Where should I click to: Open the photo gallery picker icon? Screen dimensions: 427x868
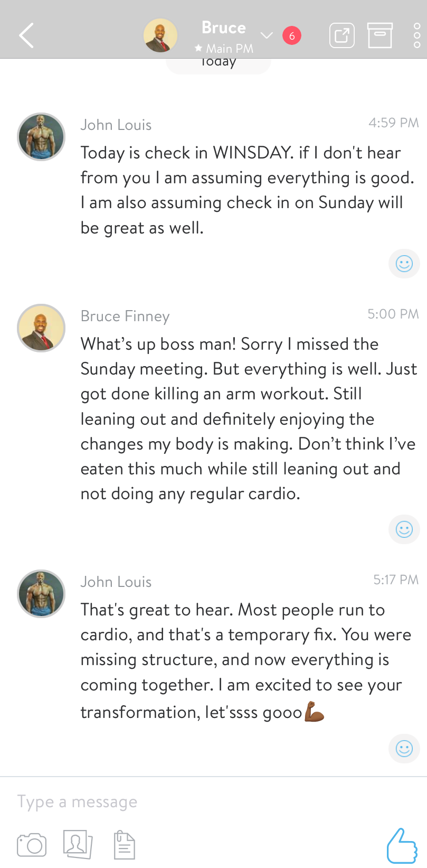pos(78,844)
